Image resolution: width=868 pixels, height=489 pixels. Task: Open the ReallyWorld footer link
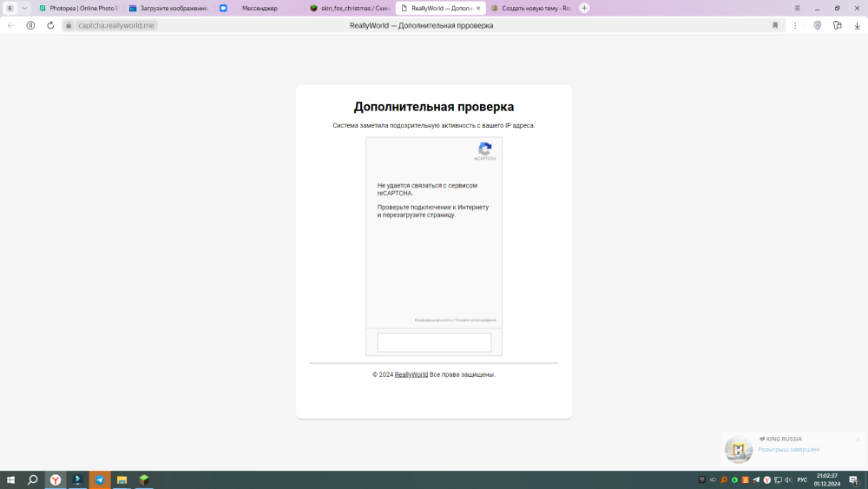(x=411, y=374)
